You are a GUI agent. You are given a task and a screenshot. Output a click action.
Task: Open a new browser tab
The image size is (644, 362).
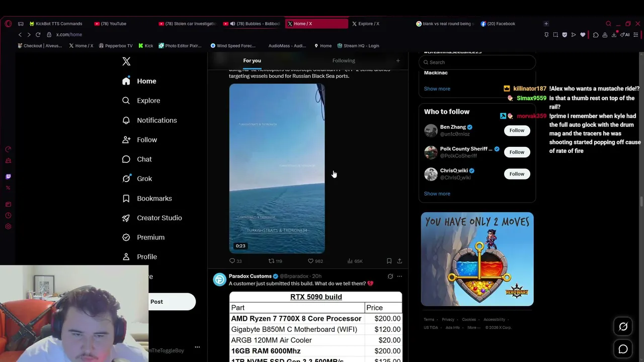[546, 24]
